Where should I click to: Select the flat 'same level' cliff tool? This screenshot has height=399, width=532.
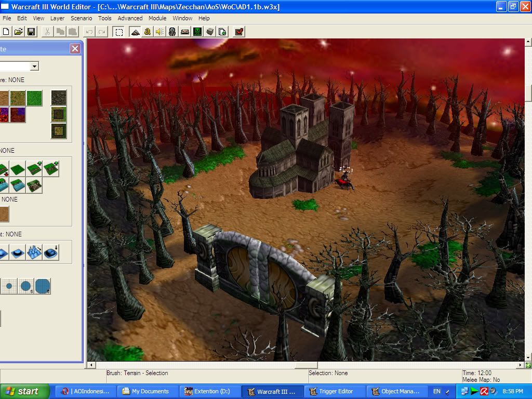(18, 169)
